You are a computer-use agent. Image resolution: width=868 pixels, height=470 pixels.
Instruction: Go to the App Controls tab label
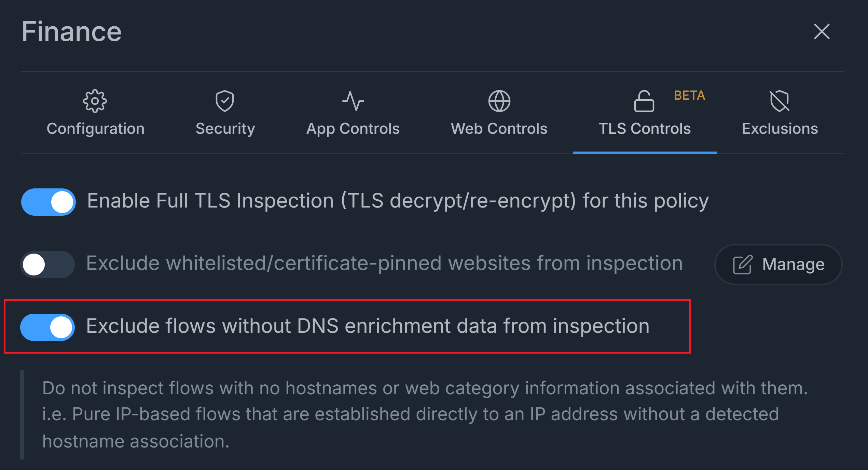353,129
